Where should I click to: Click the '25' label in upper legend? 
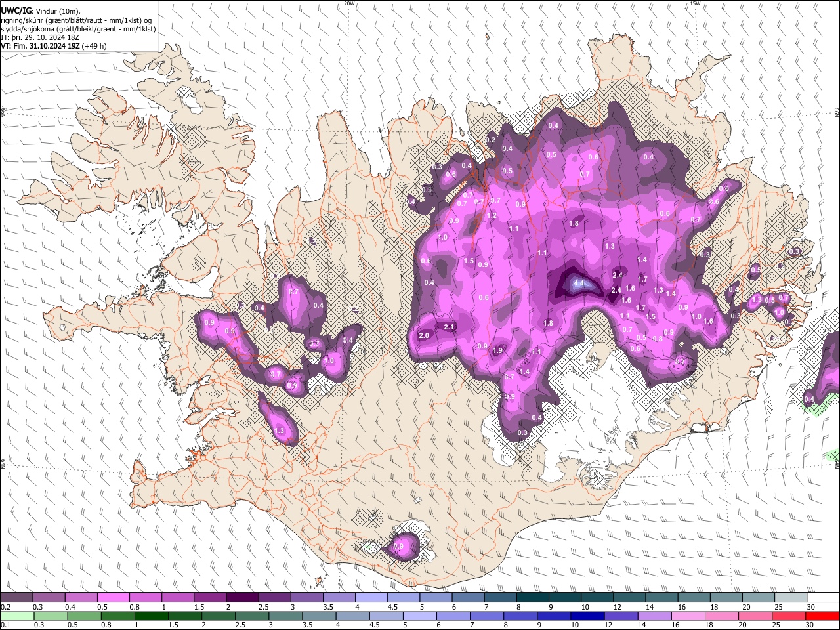click(x=778, y=607)
